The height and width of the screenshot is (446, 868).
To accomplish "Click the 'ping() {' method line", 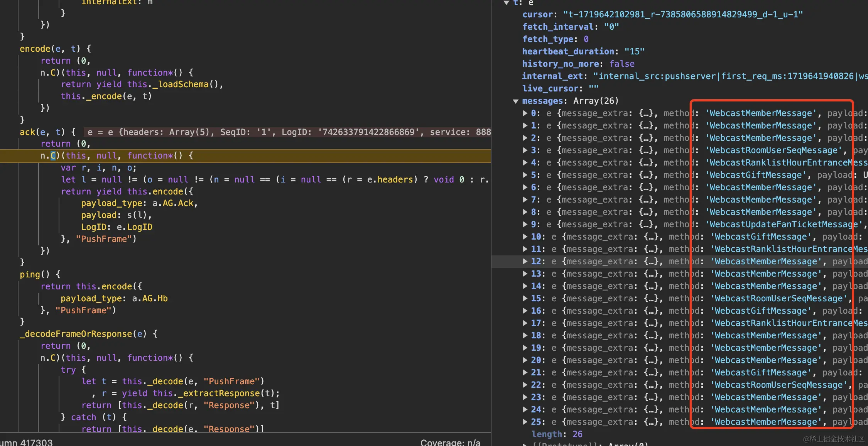I will 40,275.
